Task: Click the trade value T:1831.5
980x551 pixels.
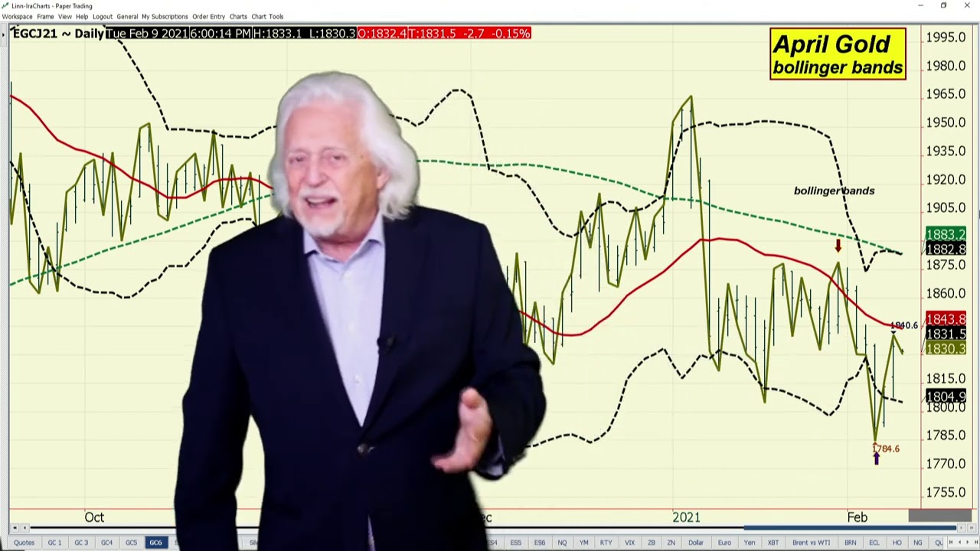Action: pos(433,34)
